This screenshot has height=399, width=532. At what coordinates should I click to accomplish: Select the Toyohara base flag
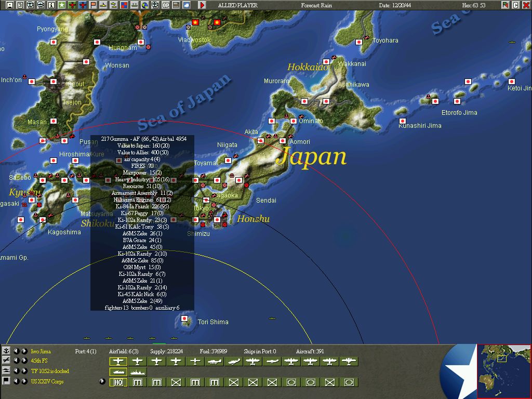(358, 42)
